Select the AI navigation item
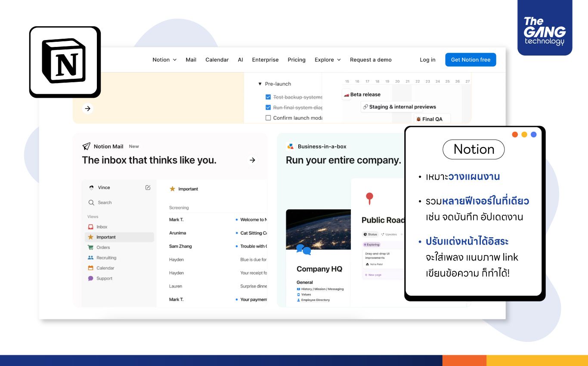This screenshot has width=588, height=366. pyautogui.click(x=240, y=60)
